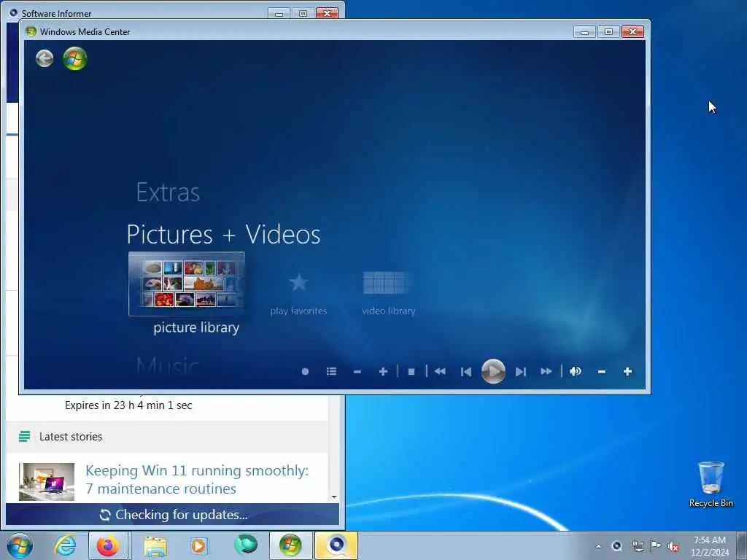The width and height of the screenshot is (747, 560).
Task: Go back with the Media Center back arrow
Action: pos(44,58)
